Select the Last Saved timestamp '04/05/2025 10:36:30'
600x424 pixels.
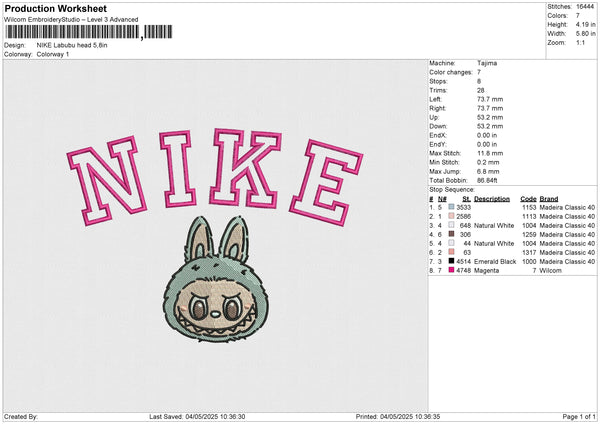215,416
